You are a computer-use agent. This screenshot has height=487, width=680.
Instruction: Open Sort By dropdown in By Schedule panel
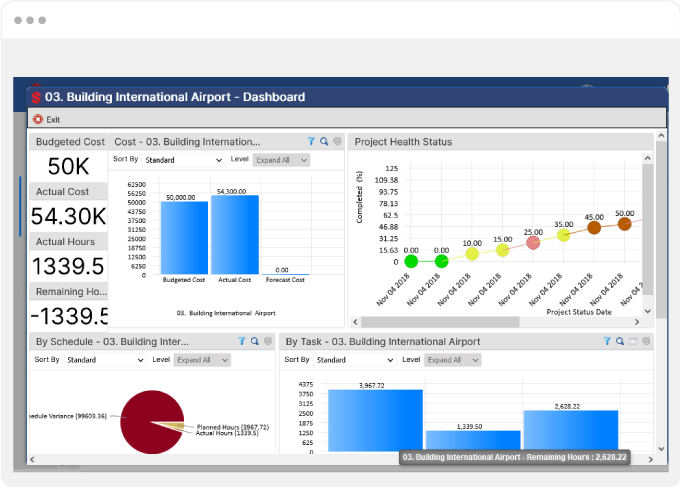105,360
